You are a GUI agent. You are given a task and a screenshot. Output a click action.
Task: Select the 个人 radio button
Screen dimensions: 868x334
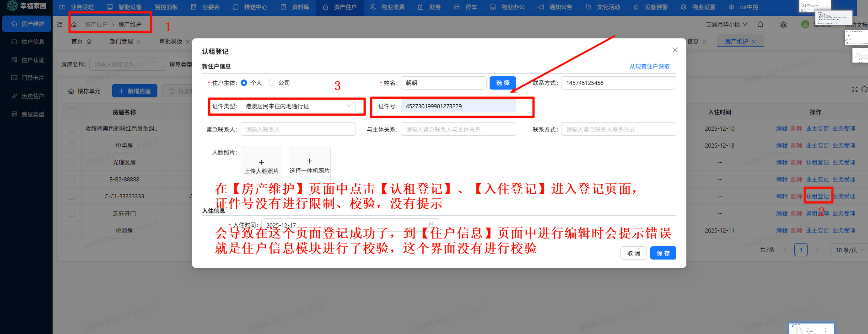point(244,83)
